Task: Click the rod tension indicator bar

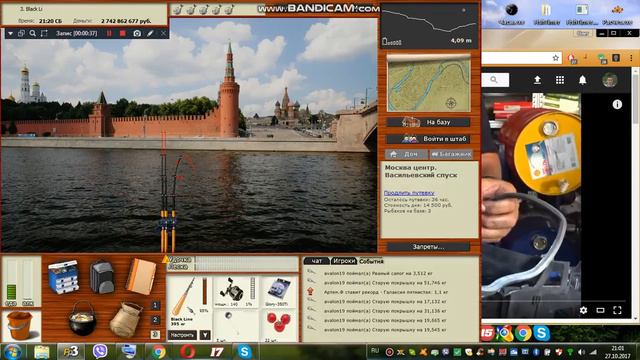Action: point(247,259)
